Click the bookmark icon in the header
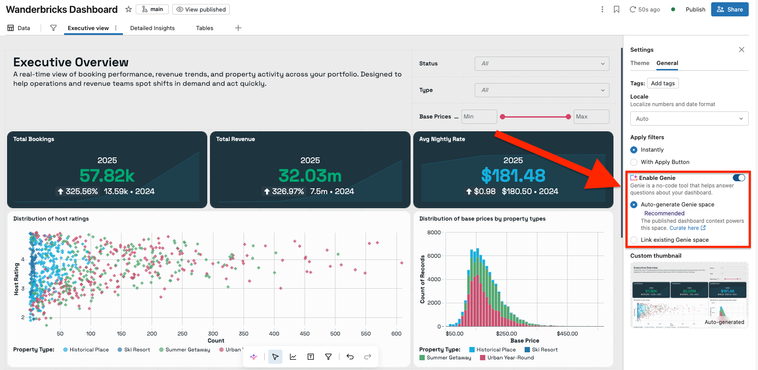 pos(616,9)
